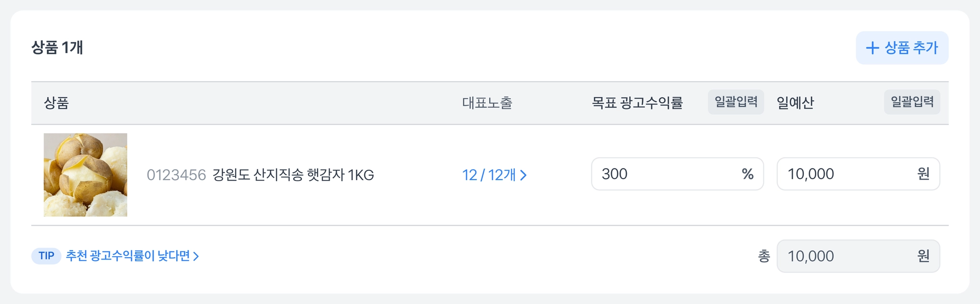
Task: Select the product name 강원도 산지직송 햇감자 1KG
Action: click(293, 175)
